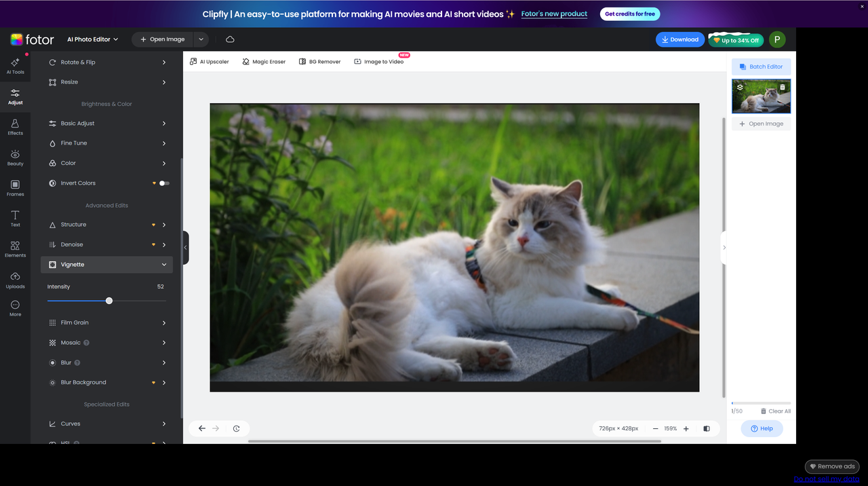Click the Intensity value 52

tap(161, 286)
